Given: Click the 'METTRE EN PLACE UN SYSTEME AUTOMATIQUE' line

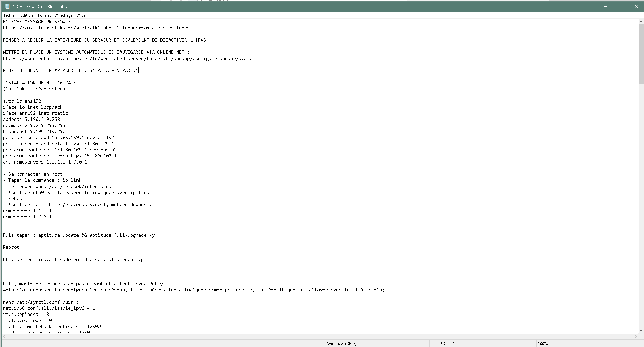Looking at the screenshot, I should pos(96,52).
